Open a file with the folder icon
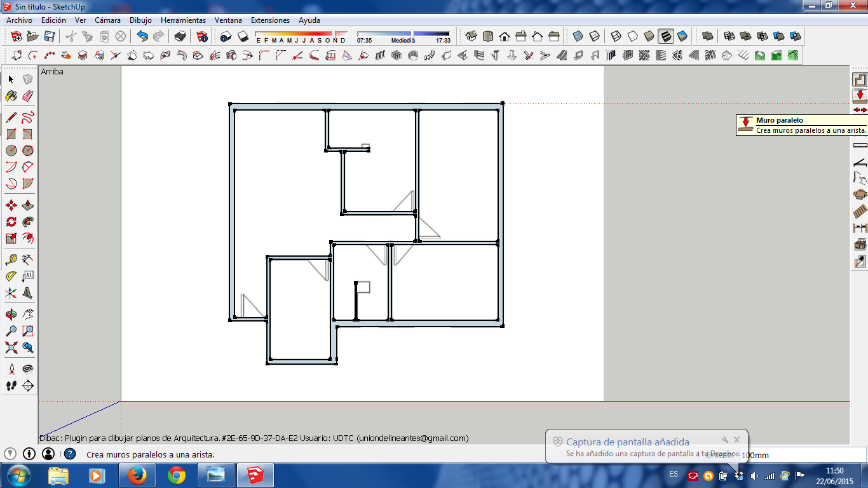Screen dimensions: 868x488 click(x=32, y=36)
